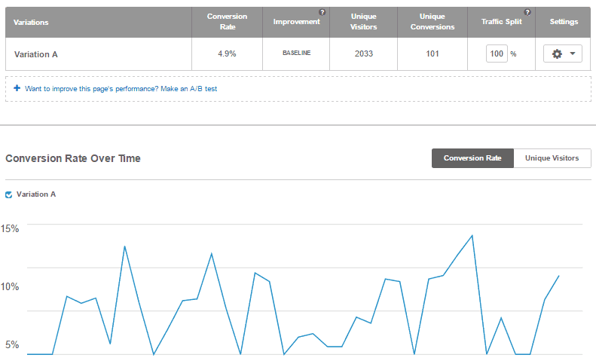Click the Improvement column help icon
The height and width of the screenshot is (364, 596).
[x=322, y=12]
